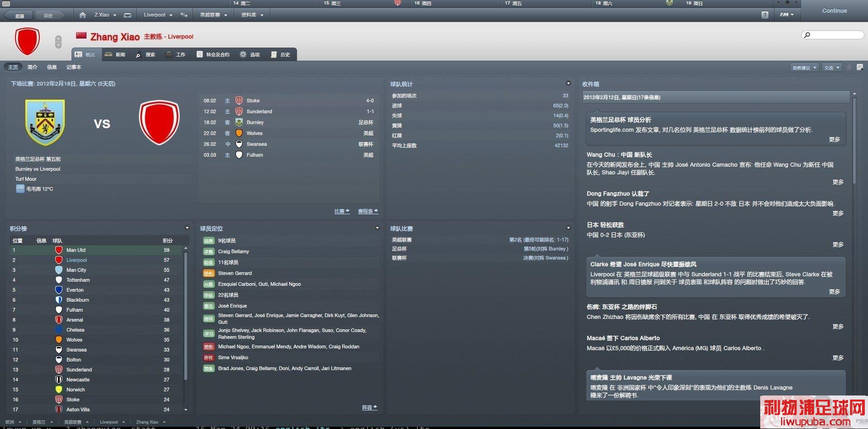Screen dimensions: 868x429
Task: Click the Man Utd badge in league table
Action: click(58, 250)
